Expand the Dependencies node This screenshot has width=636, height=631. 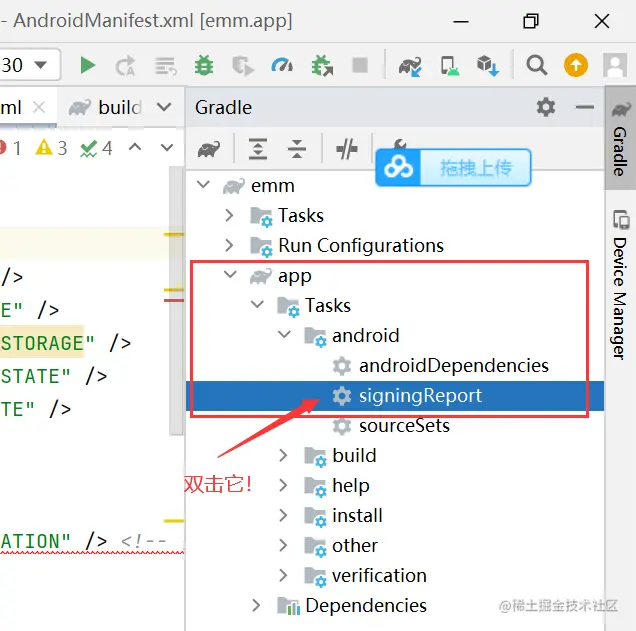point(256,605)
